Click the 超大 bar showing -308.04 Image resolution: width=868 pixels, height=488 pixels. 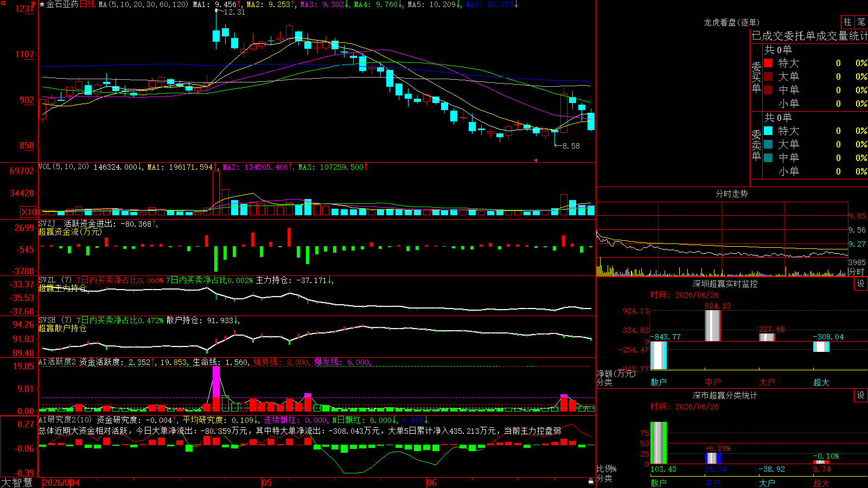coord(821,346)
